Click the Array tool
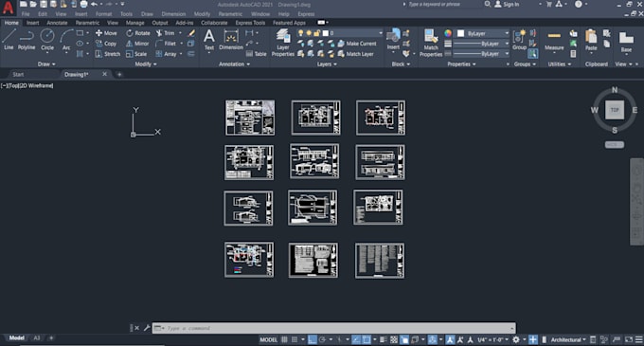This screenshot has height=346, width=644. pos(166,54)
